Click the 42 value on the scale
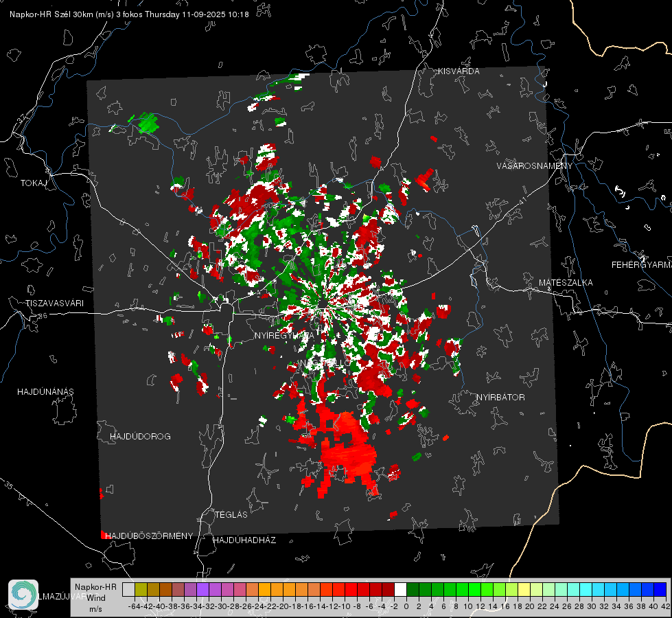Image resolution: width=672 pixels, height=618 pixels. tap(665, 606)
